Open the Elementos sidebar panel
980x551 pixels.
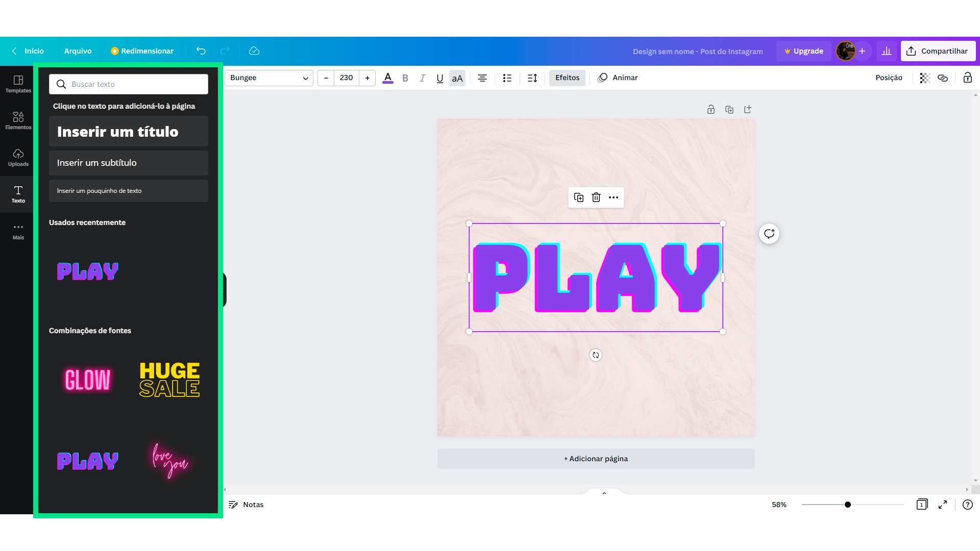click(x=18, y=120)
